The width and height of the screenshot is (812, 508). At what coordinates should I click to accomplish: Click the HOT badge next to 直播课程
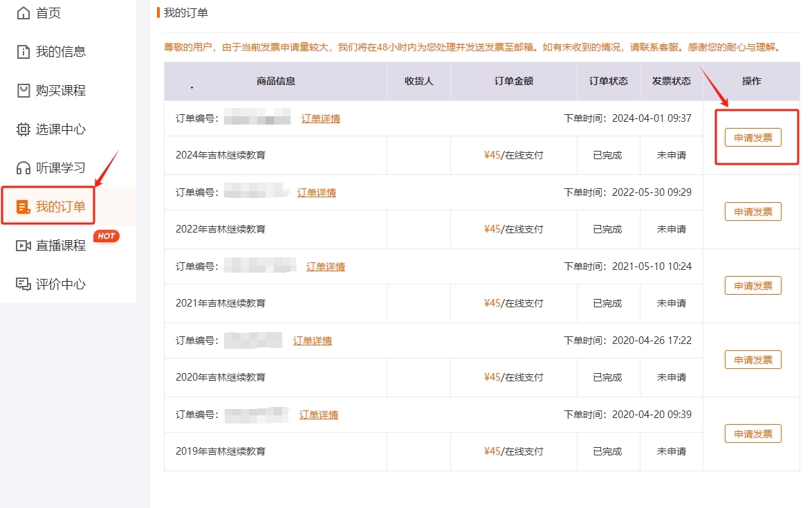106,236
